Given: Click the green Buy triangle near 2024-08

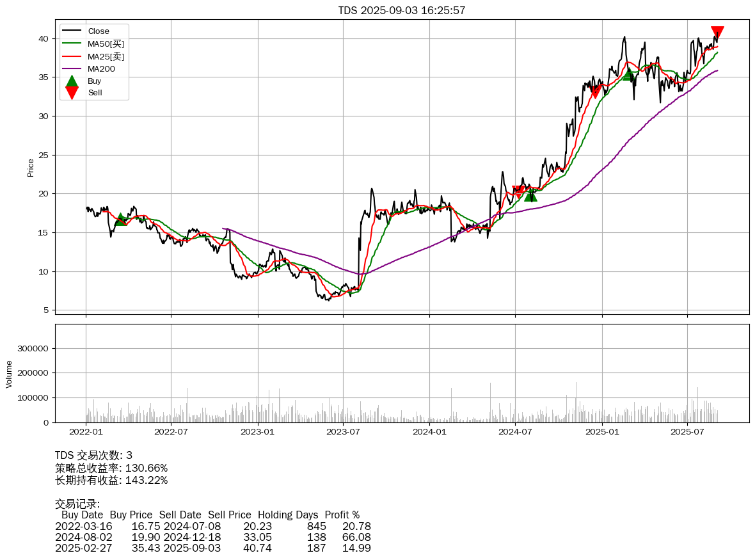Looking at the screenshot, I should tap(530, 195).
